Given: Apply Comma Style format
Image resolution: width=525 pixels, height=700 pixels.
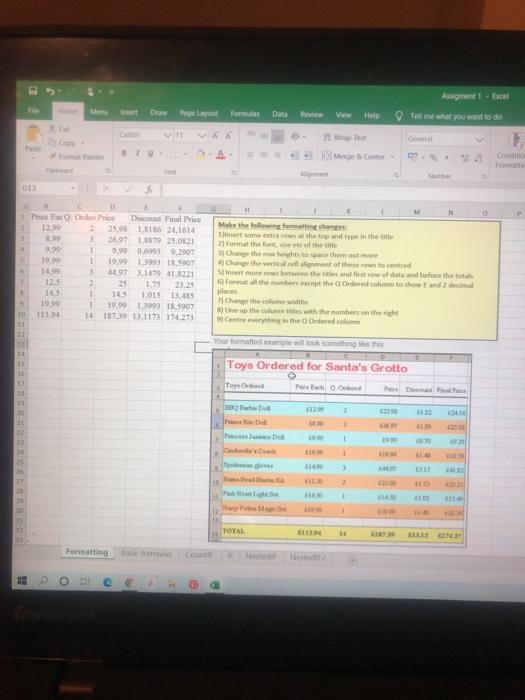Looking at the screenshot, I should (x=446, y=158).
